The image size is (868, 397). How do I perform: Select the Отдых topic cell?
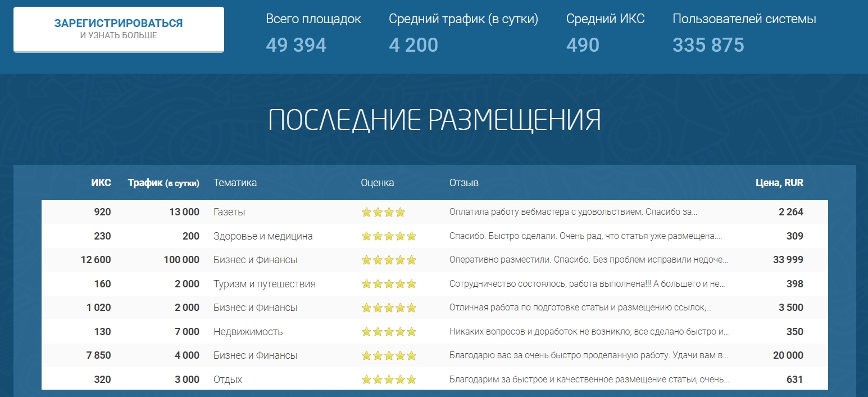point(228,380)
